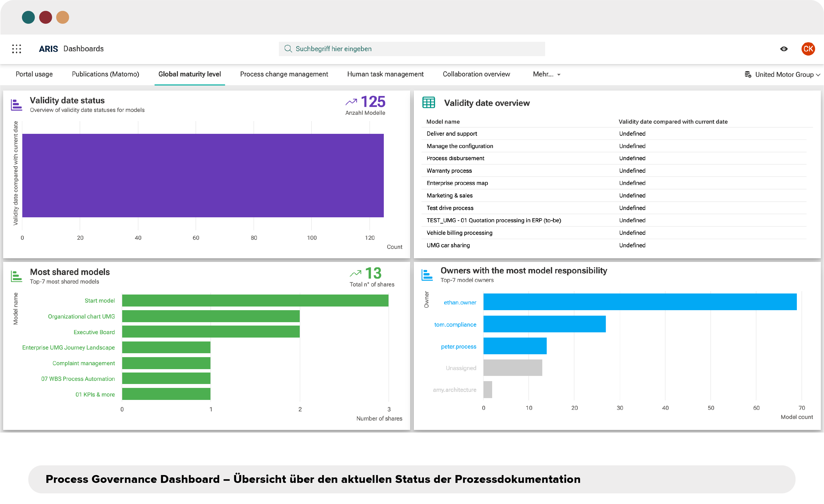
Task: Switch to Publications (Matomo) tab
Action: (105, 74)
